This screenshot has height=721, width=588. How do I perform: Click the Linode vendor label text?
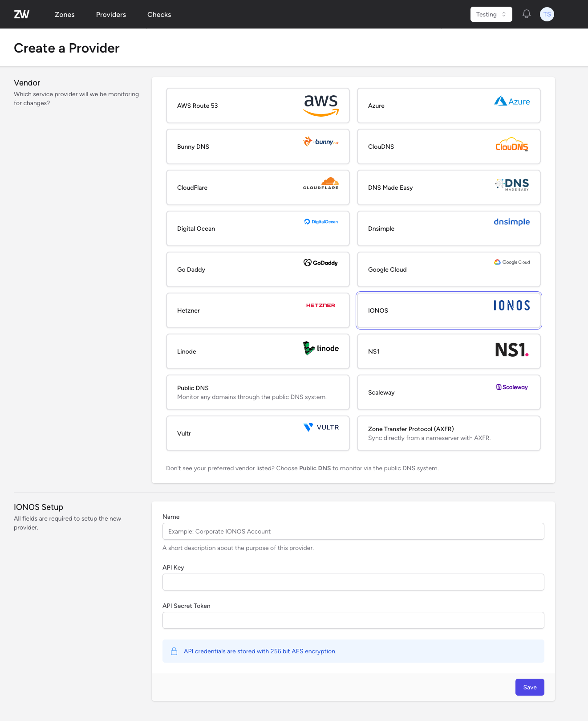pyautogui.click(x=187, y=351)
